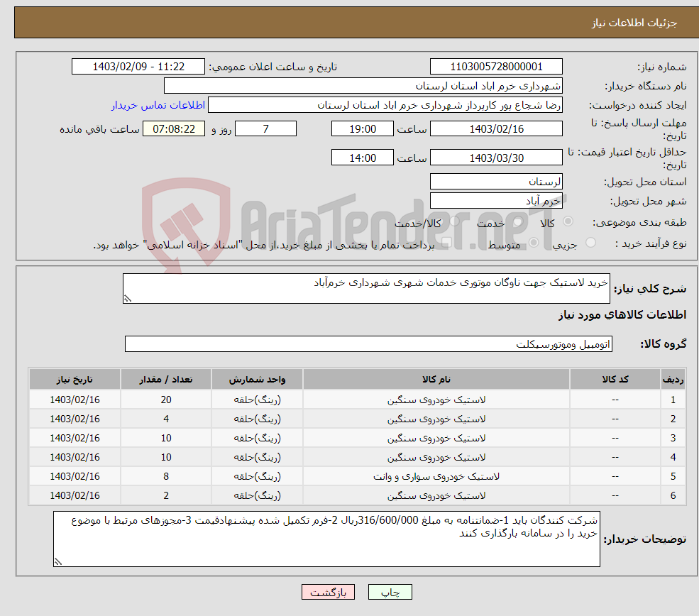699x616 pixels.
Task: Select the کالا radio button
Action: click(x=568, y=221)
